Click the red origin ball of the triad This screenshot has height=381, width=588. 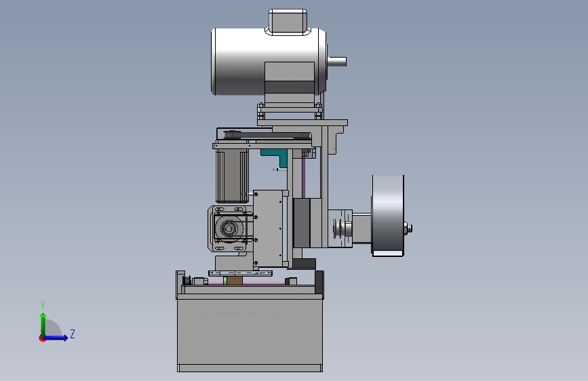(42, 338)
